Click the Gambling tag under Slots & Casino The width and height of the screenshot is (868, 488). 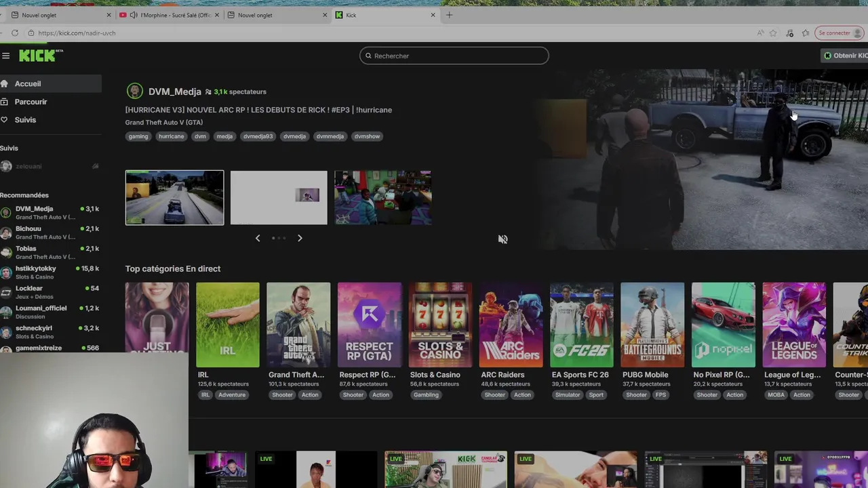coord(426,394)
